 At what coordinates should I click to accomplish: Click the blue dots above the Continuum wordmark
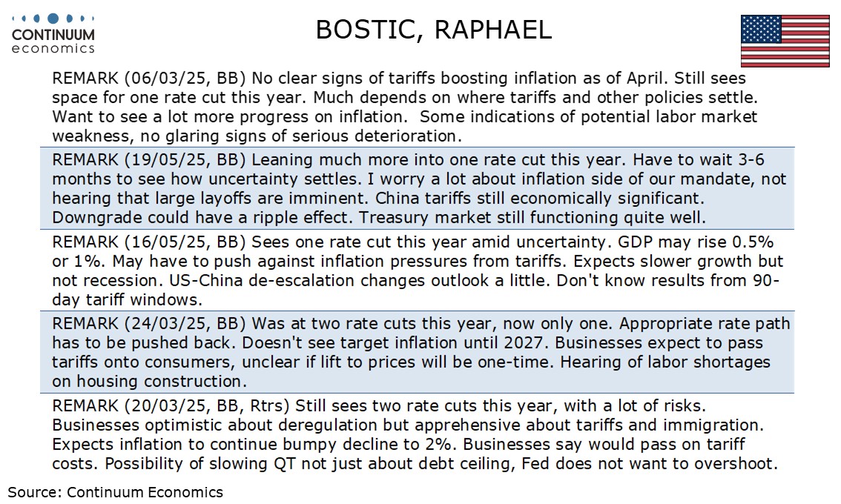tap(53, 19)
